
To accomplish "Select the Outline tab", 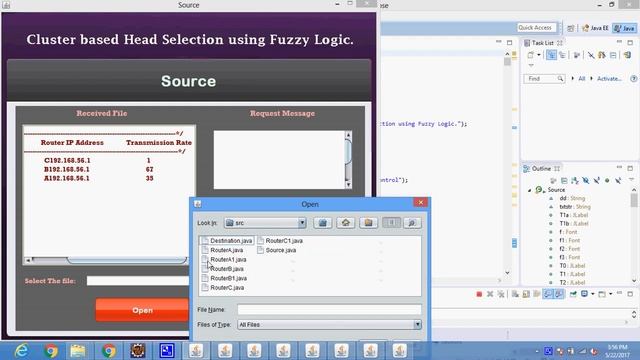I will [x=541, y=169].
